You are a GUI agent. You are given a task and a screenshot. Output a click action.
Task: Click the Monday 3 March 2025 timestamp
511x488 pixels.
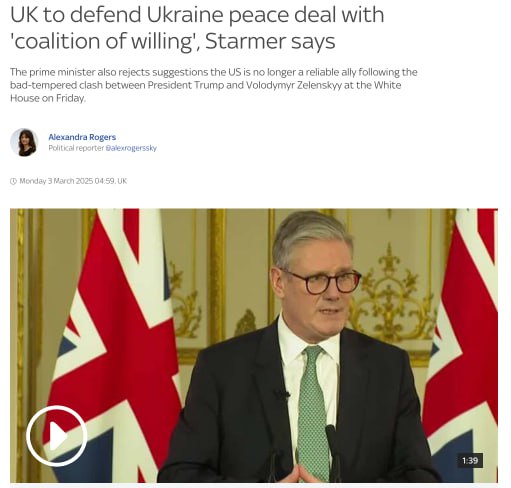point(73,181)
